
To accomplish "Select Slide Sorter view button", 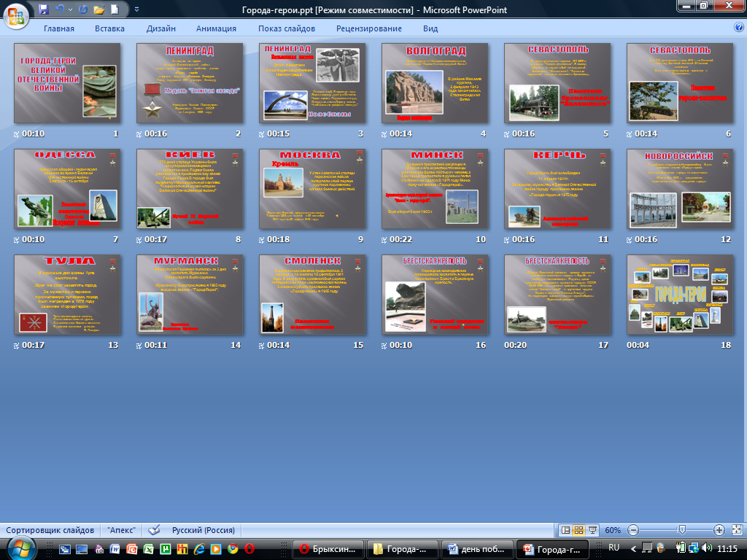I will coord(579,530).
